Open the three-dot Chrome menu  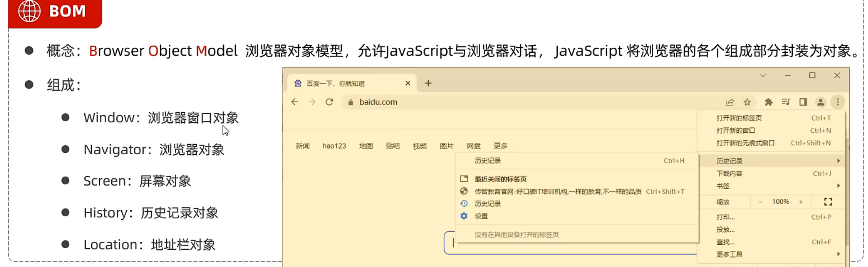838,102
